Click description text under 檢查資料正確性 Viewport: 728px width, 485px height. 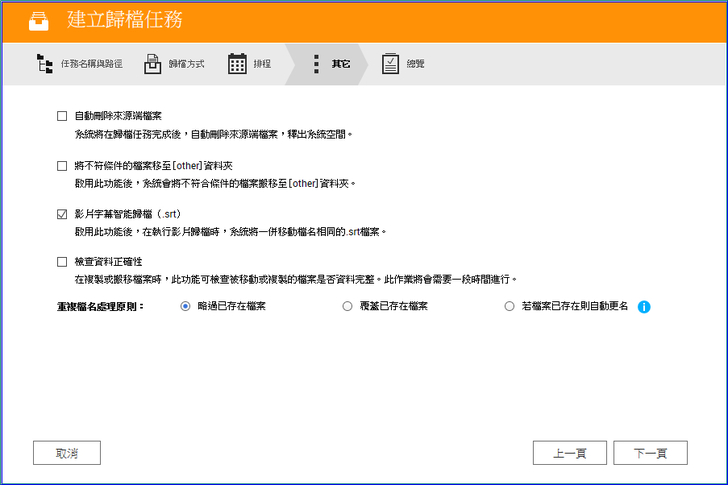pyautogui.click(x=296, y=279)
